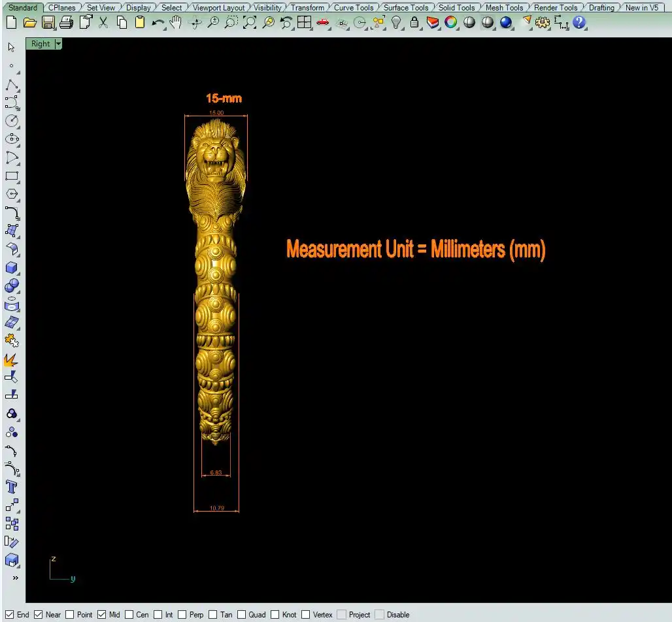
Task: Choose the Polygon tool in sidebar
Action: [12, 194]
